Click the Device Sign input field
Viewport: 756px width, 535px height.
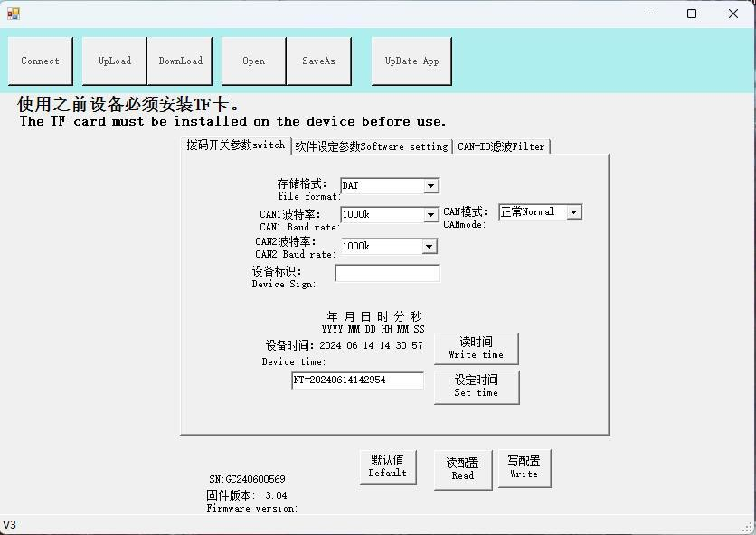point(387,273)
